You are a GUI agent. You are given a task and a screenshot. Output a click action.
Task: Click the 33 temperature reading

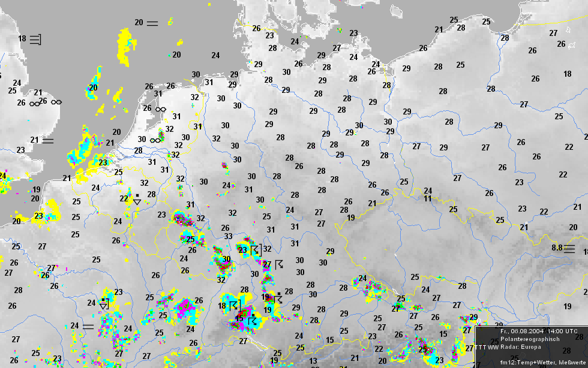229,237
